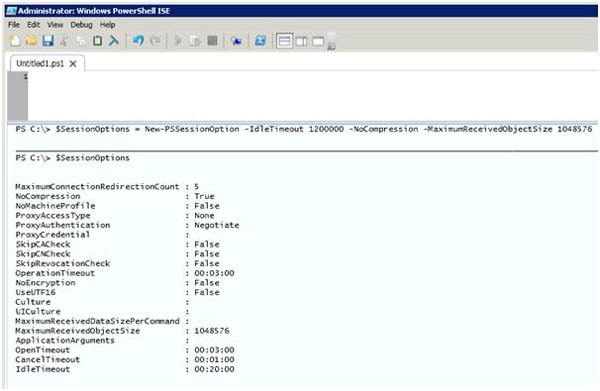
Task: Click CancelTimeout value 00:01:00
Action: (214, 360)
